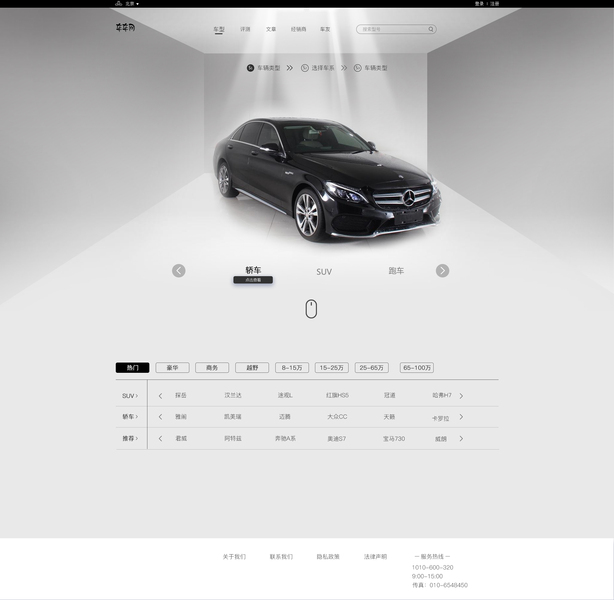
Task: Click left arrow in the 轿车 row
Action: (160, 417)
